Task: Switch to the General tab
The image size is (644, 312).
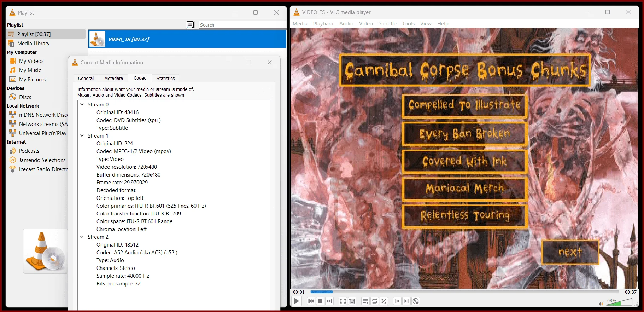Action: pos(86,78)
